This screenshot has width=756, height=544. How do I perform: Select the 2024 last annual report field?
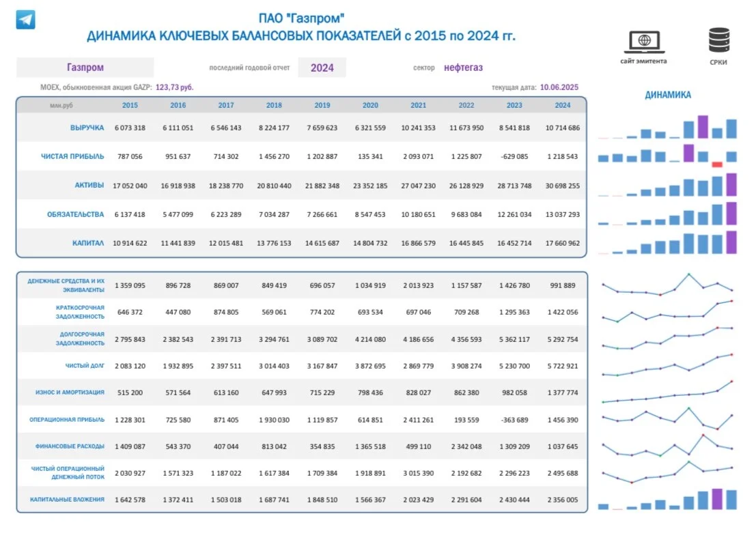(322, 68)
